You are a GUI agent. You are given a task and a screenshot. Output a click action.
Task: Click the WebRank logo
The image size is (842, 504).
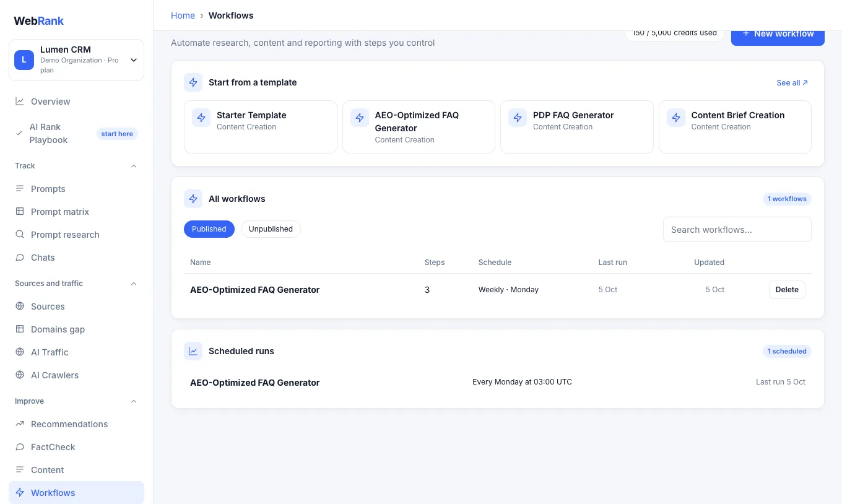pos(39,20)
